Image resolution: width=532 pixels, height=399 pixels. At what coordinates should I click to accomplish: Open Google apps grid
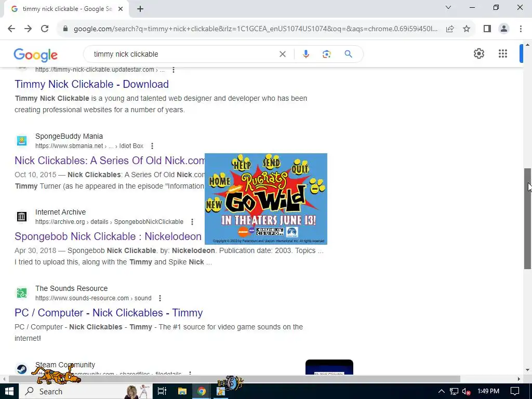coord(503,54)
